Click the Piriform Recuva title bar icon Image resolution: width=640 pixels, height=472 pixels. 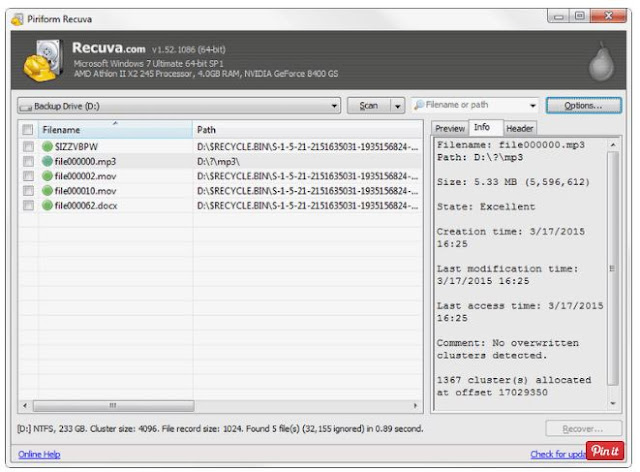pos(18,19)
